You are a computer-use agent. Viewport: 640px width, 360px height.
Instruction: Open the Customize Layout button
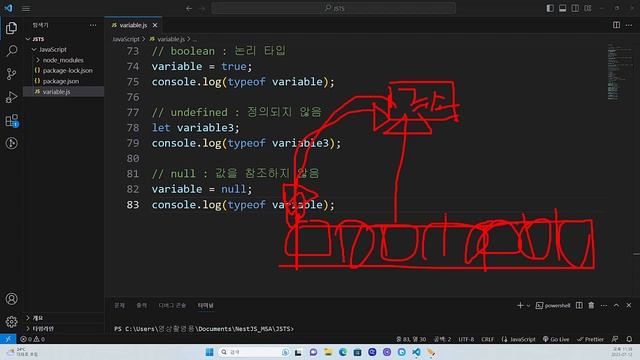(x=588, y=8)
